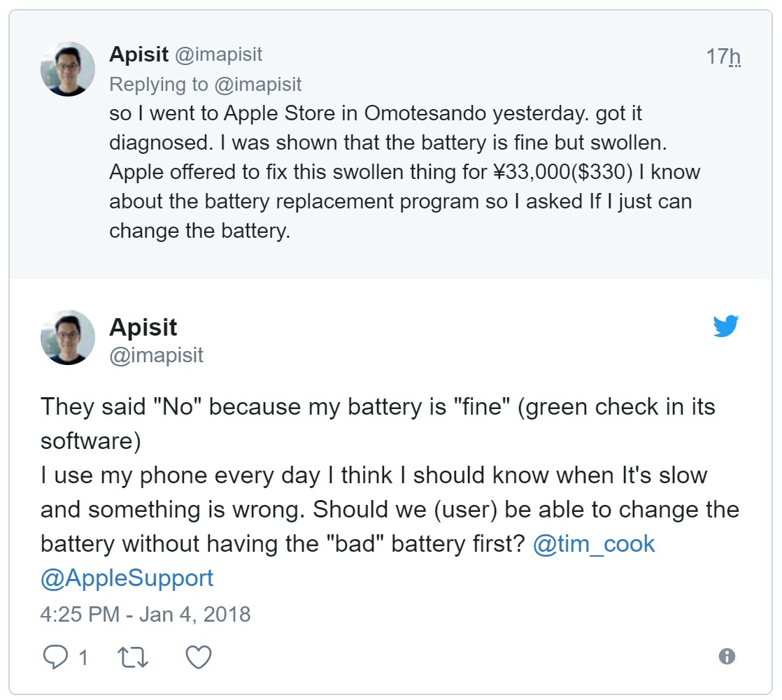Viewport: 782px width, 700px height.
Task: Click the @imapisit handle under the bold Apisit name
Action: tap(156, 355)
